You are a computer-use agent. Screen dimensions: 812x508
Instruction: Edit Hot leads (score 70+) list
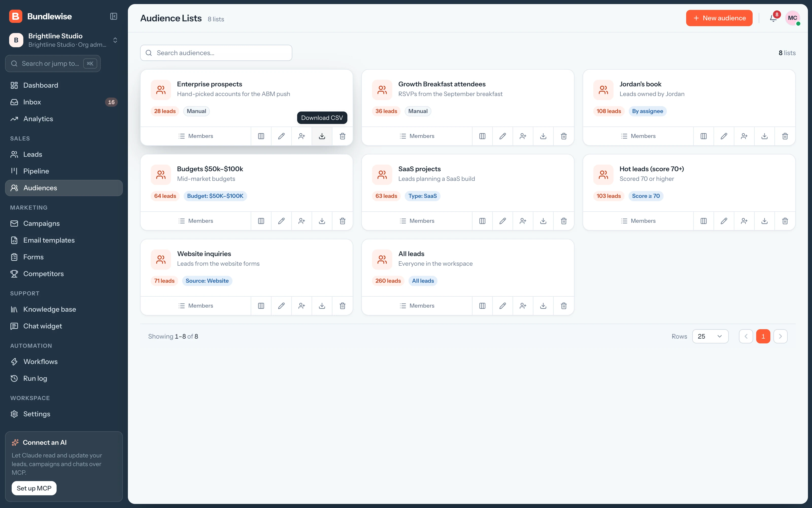point(724,221)
